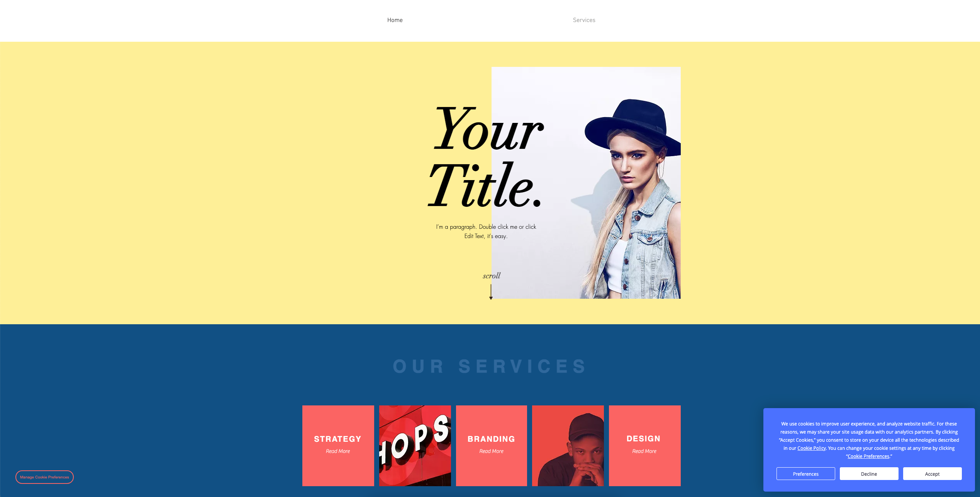Viewport: 980px width, 497px height.
Task: Click the Preferences cookie option
Action: click(805, 473)
